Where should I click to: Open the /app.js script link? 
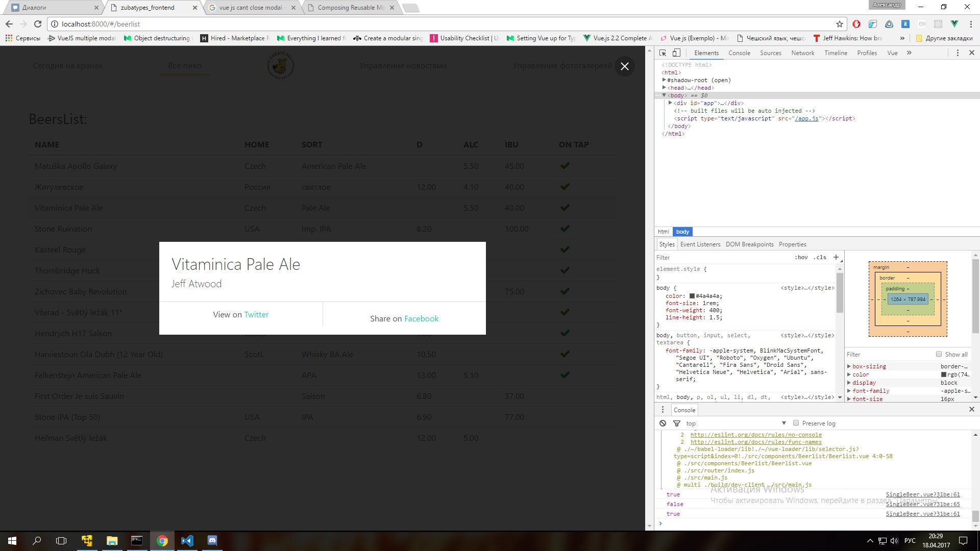806,118
